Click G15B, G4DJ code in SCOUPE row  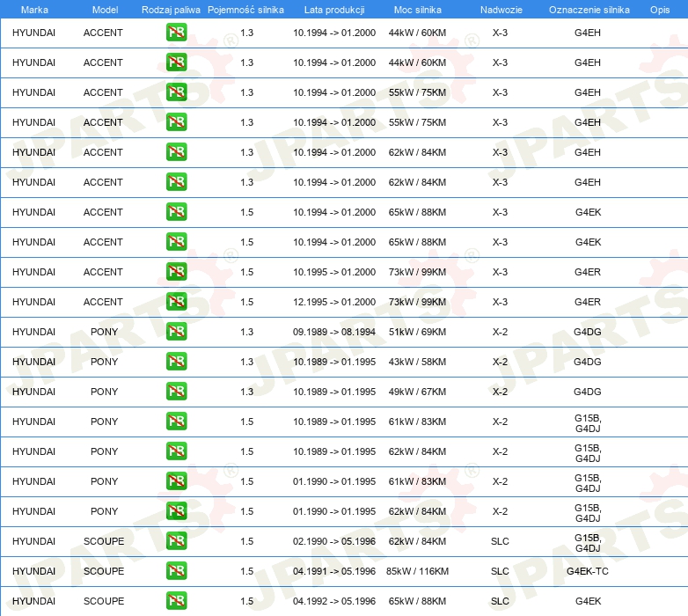588,543
